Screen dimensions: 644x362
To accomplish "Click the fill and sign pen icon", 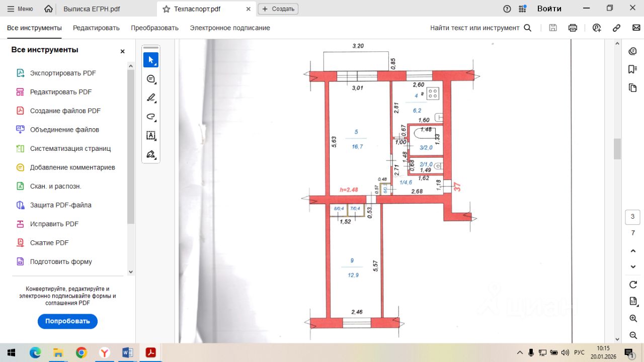I will point(150,154).
